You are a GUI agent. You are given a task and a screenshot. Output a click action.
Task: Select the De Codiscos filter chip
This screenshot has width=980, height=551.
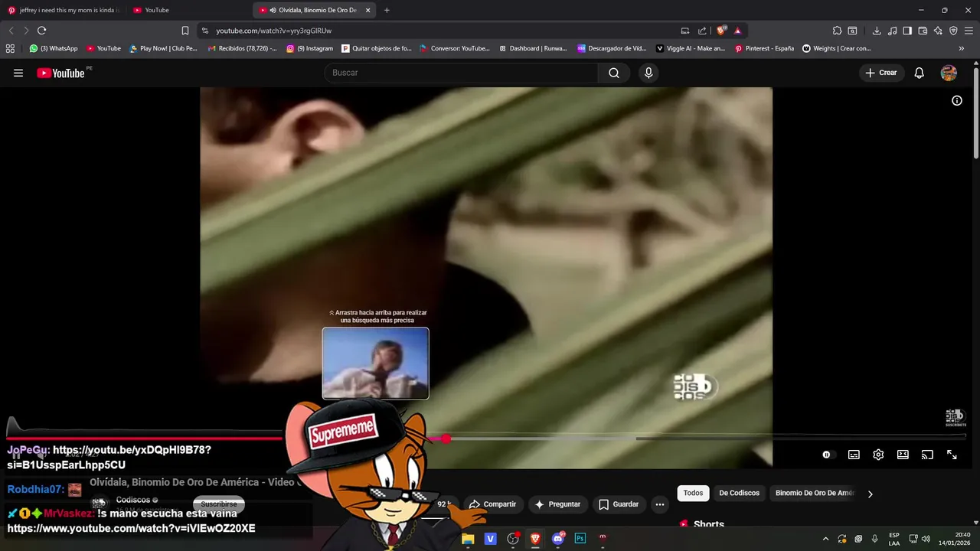coord(739,493)
